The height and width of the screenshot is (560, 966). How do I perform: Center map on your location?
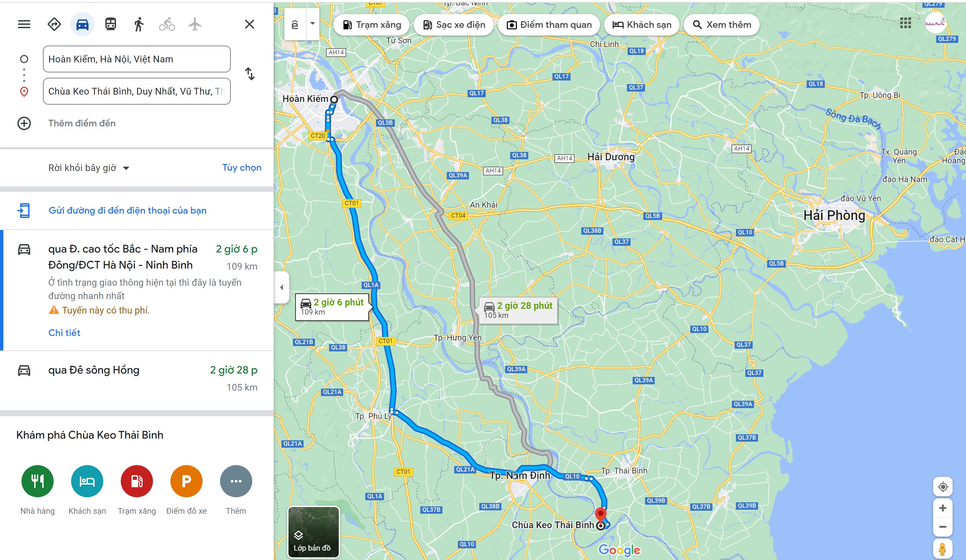point(943,487)
